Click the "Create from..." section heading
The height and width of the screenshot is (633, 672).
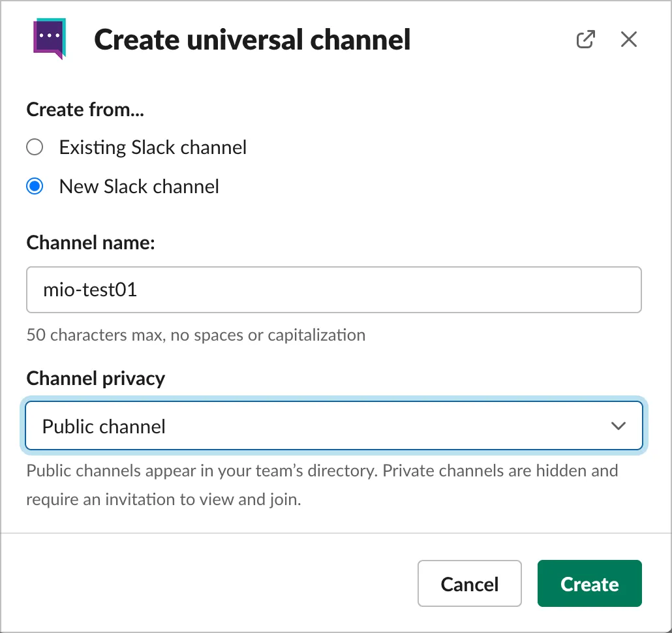(x=85, y=109)
